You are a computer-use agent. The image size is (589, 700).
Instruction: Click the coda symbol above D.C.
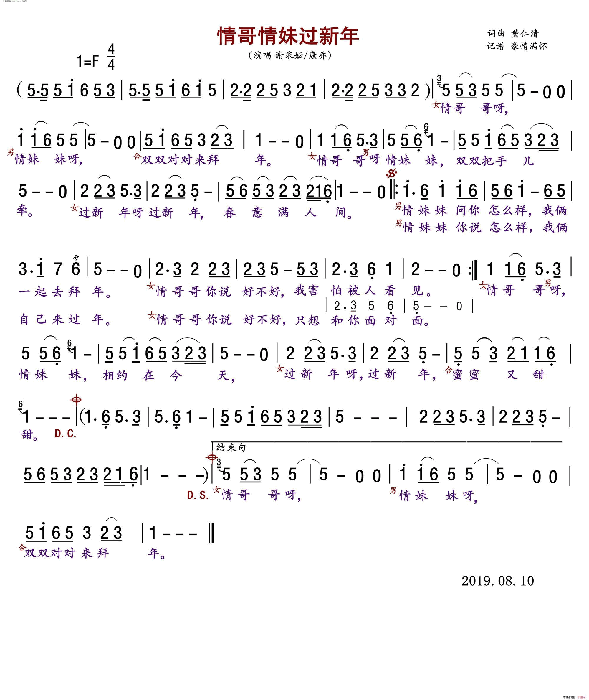(x=77, y=399)
